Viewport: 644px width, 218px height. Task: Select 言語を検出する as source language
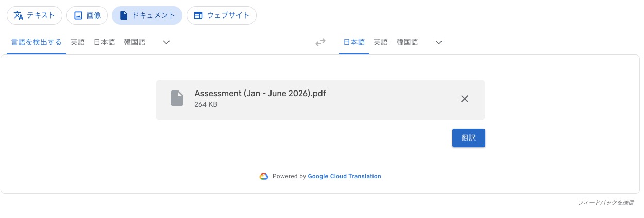pyautogui.click(x=37, y=43)
